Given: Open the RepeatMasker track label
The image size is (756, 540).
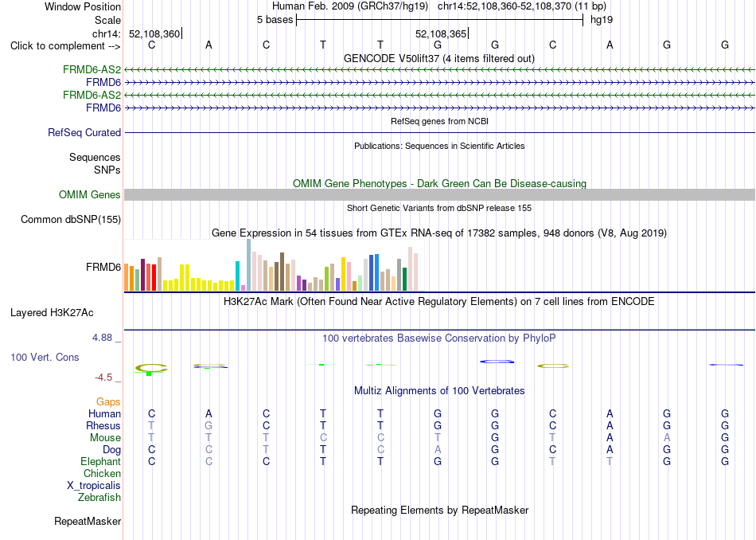Looking at the screenshot, I should 88,521.
